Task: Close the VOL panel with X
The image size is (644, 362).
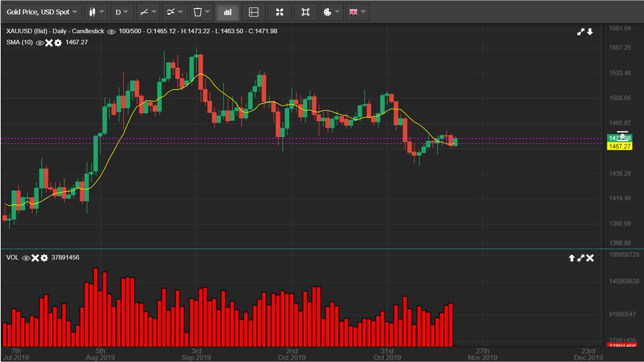Action: [590, 258]
